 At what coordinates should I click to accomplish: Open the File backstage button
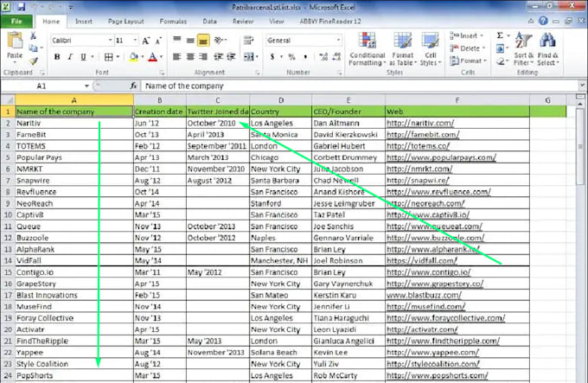click(16, 20)
